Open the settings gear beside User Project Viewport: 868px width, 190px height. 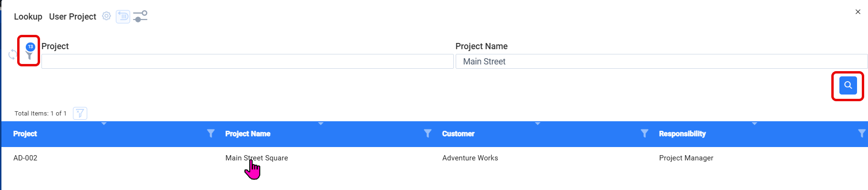point(107,16)
